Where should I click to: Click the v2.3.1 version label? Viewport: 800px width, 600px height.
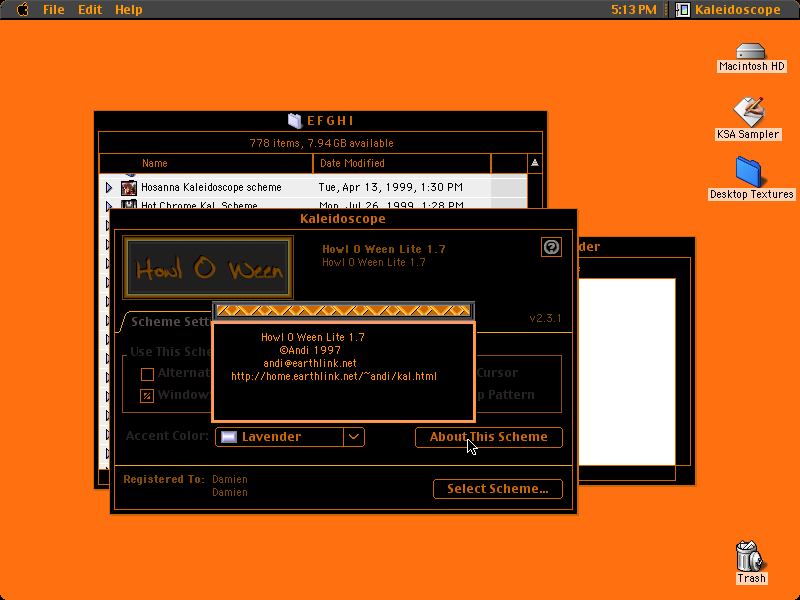545,318
